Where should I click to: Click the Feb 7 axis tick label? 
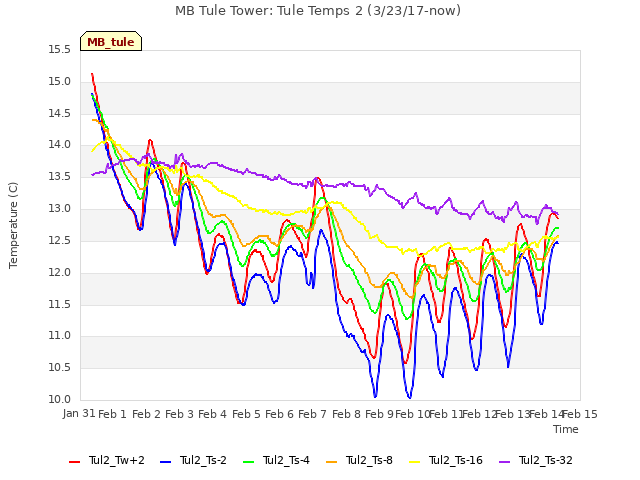point(313,414)
